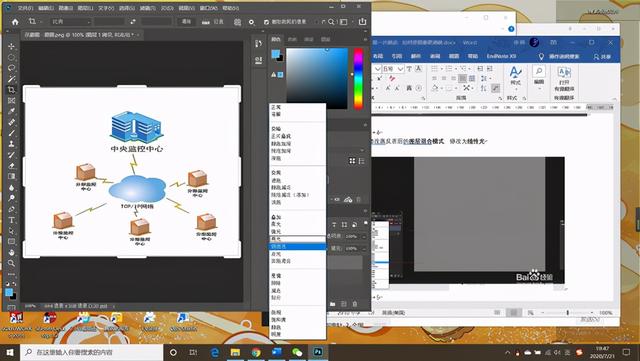Open the layer opacity 100% dropdown
Viewport: 640px width, 361px height.
(364, 236)
